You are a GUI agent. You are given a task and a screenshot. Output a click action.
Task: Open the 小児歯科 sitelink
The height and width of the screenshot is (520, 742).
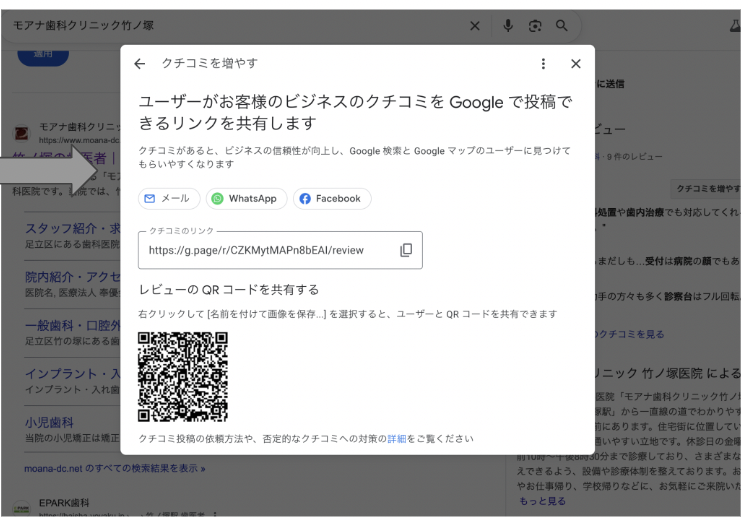point(50,422)
